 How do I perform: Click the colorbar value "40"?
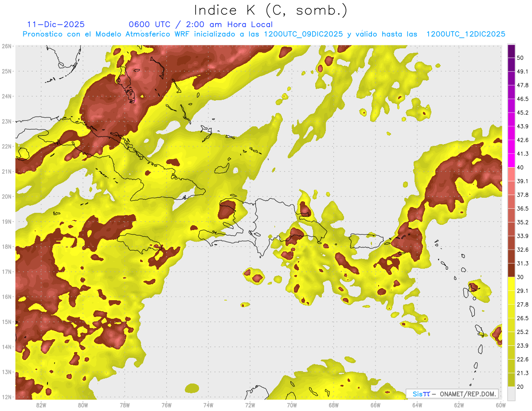[521, 168]
